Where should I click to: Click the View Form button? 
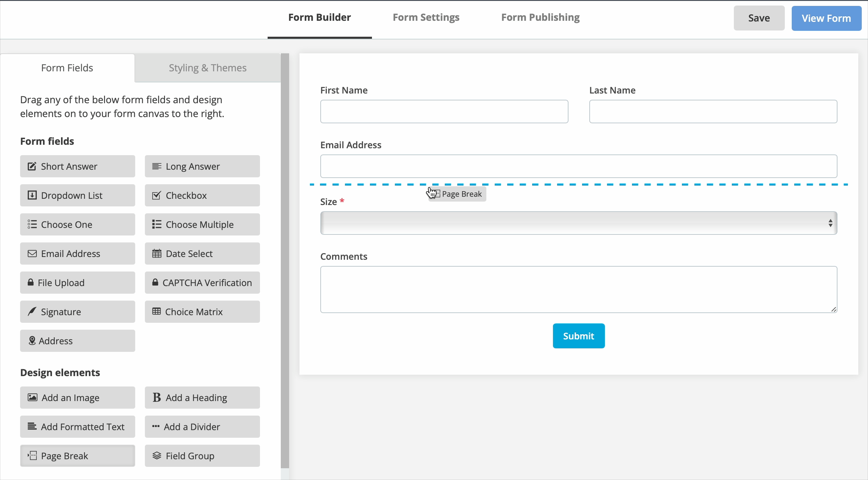826,18
